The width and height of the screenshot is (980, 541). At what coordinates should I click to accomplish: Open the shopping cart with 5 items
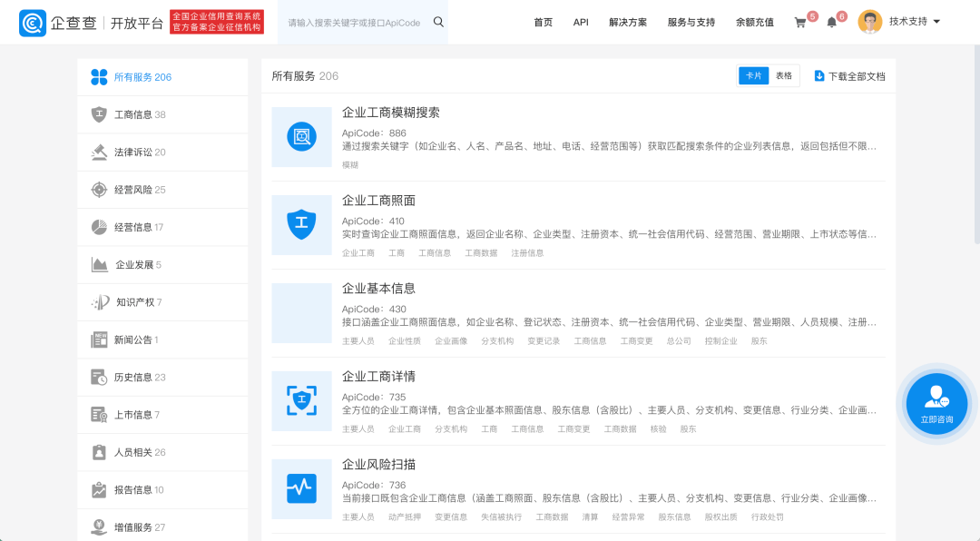point(799,22)
